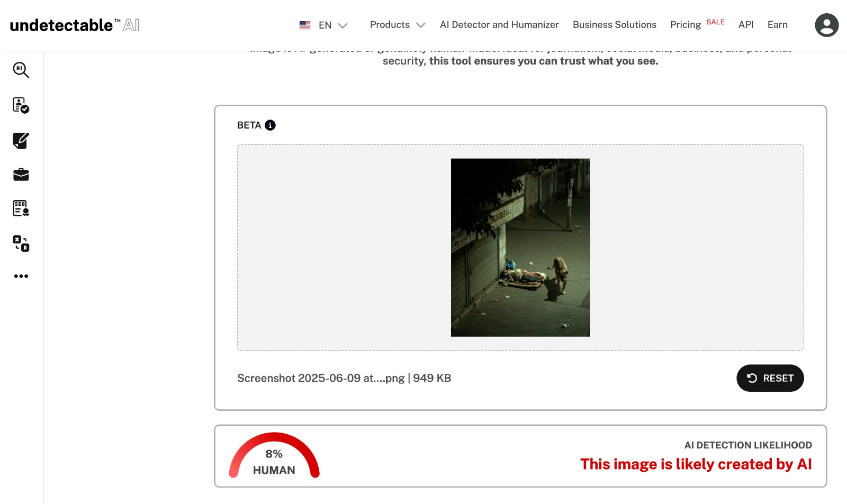Viewport: 847px width, 504px height.
Task: Open the AI detector magnifier sidebar icon
Action: point(21,70)
